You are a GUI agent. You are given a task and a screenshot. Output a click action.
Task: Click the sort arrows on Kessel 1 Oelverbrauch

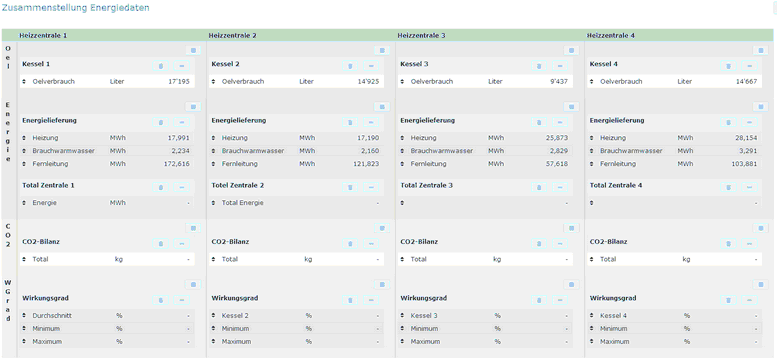click(x=25, y=82)
